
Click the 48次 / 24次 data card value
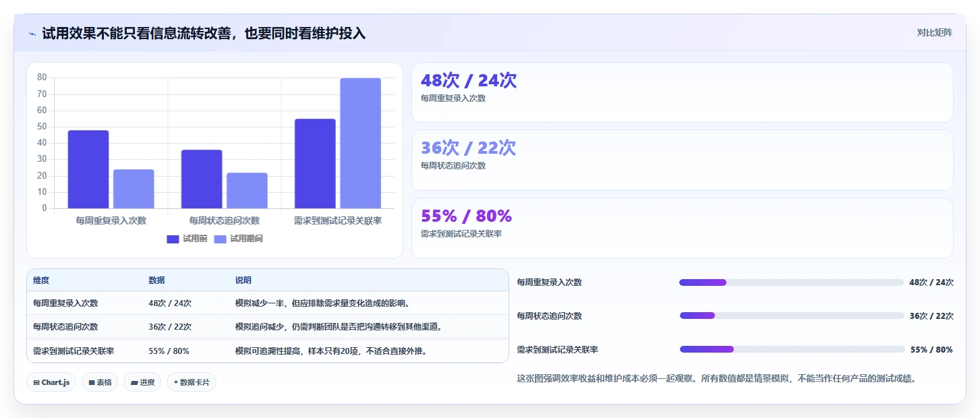point(469,80)
